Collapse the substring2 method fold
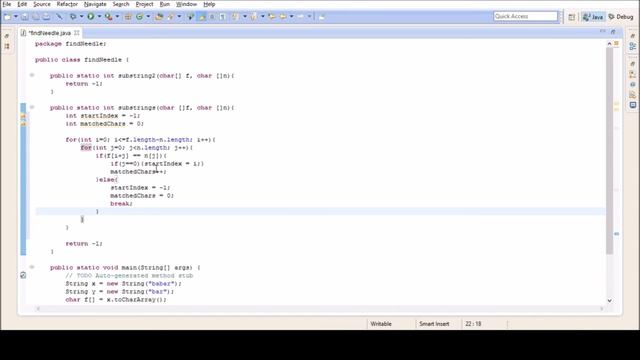This screenshot has width=640, height=360. (x=32, y=75)
